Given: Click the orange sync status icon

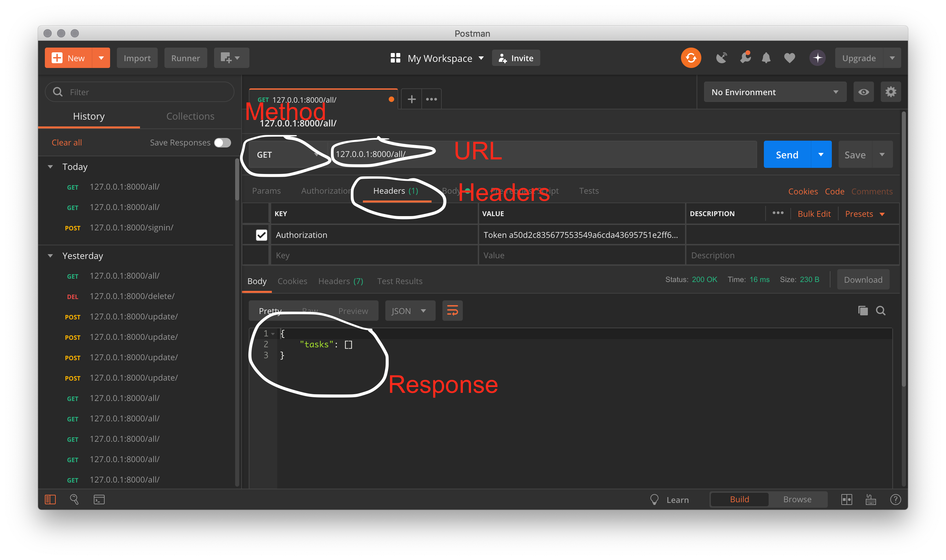Looking at the screenshot, I should tap(690, 58).
